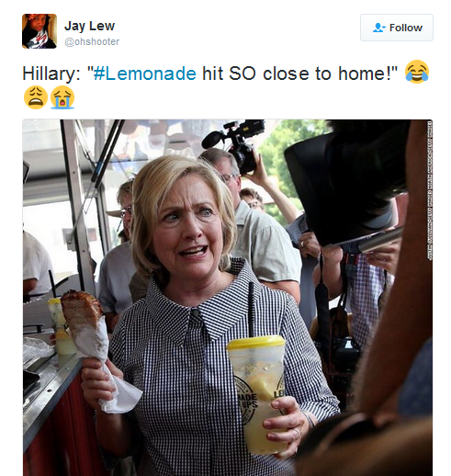Click the Jay Lew display name

pos(89,26)
